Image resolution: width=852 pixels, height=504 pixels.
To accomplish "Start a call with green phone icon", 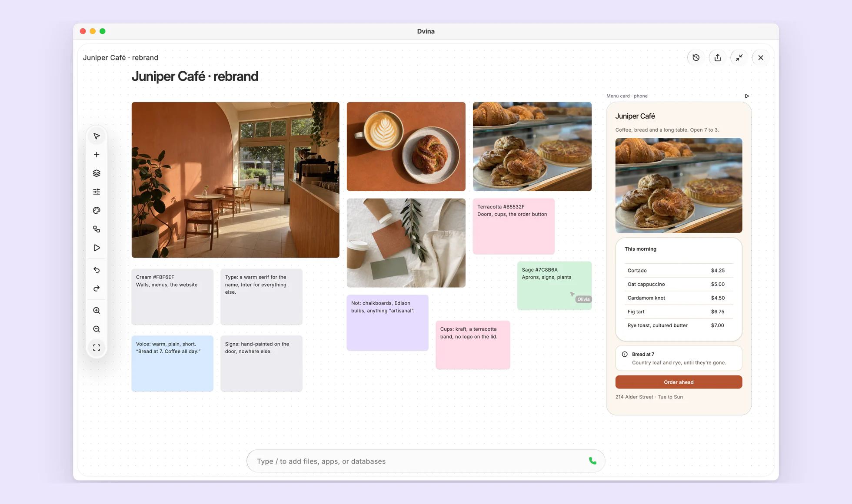I will tap(592, 461).
